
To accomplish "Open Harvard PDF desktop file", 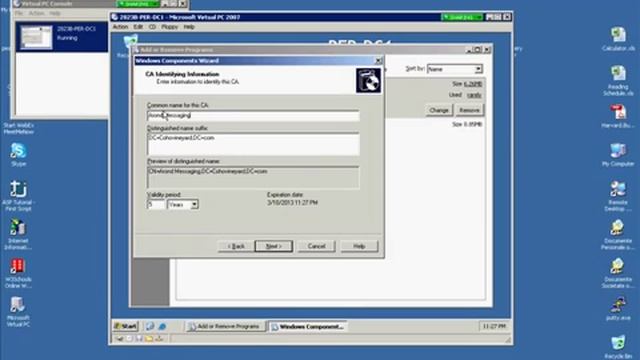I will click(x=618, y=116).
